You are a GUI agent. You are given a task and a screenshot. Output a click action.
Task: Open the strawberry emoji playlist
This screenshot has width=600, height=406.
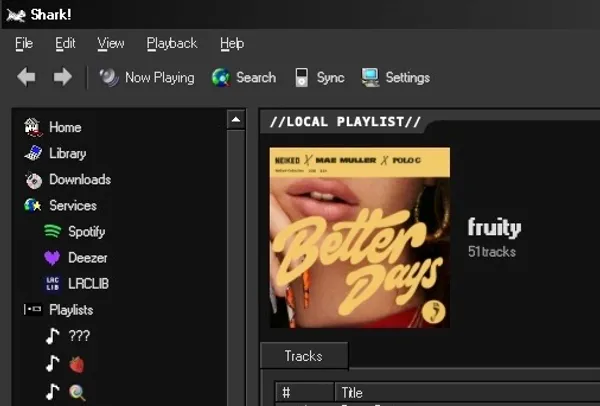click(x=76, y=364)
